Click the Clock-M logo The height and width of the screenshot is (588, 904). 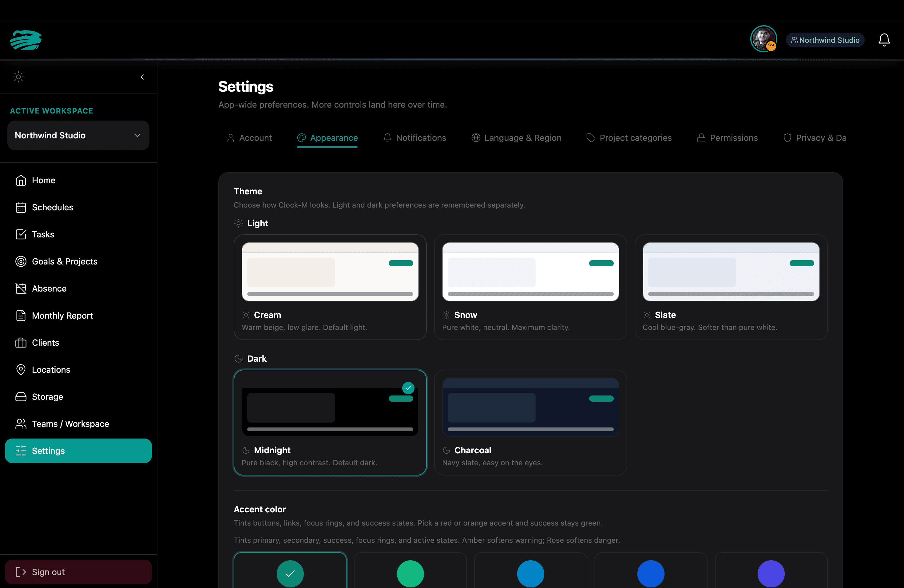click(x=26, y=40)
